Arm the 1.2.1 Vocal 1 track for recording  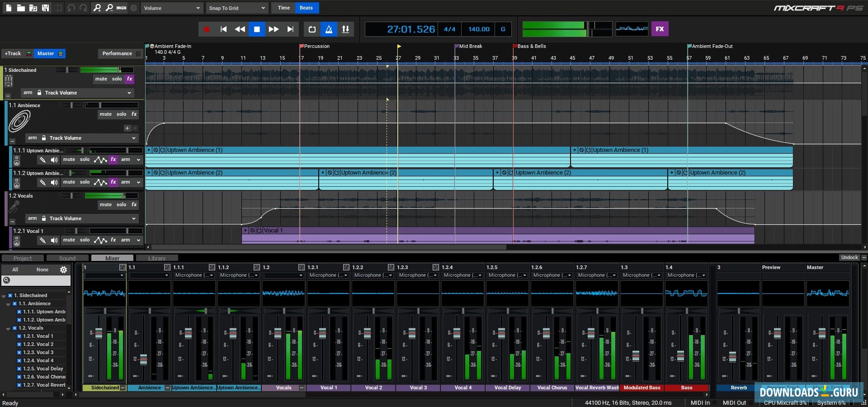tap(126, 240)
